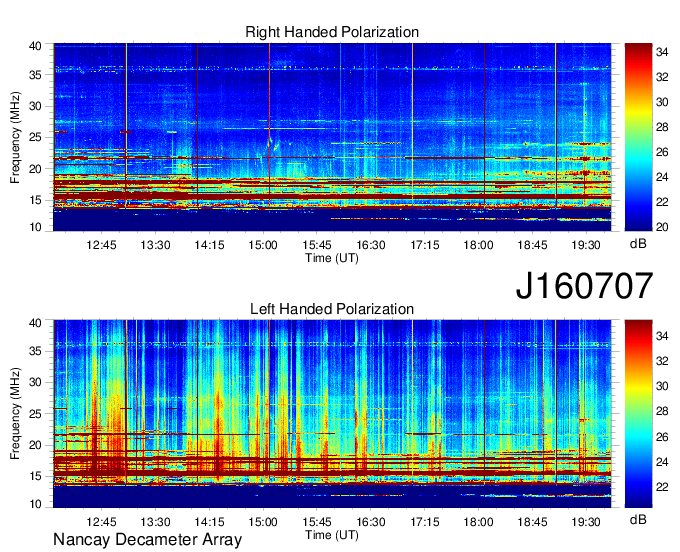
Task: Click the '30' MHz tick of Left Handed plot
Action: pos(35,382)
